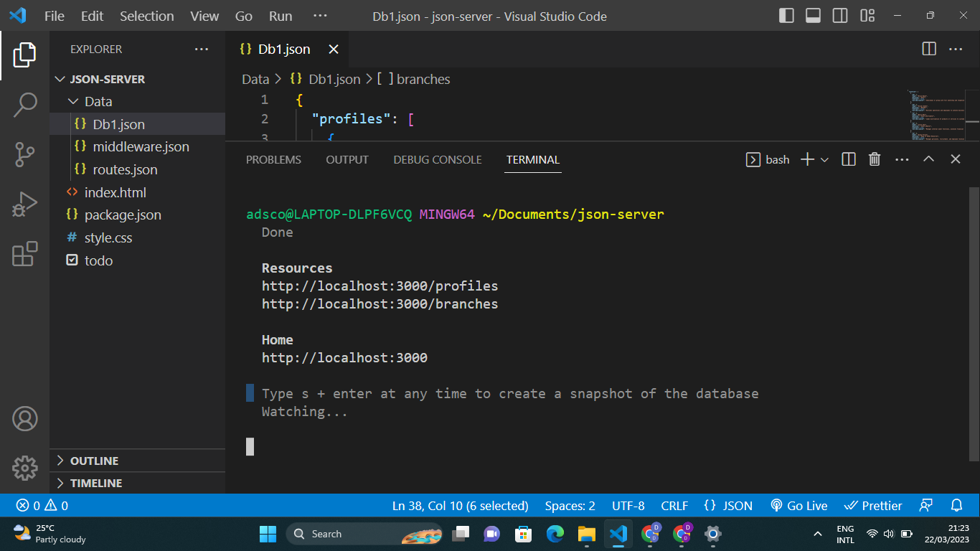Image resolution: width=980 pixels, height=551 pixels.
Task: Change indentation via Spaces: 2
Action: coord(570,506)
